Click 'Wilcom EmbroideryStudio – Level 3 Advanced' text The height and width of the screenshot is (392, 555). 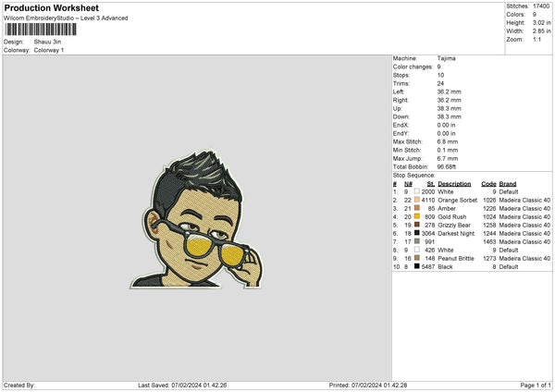point(66,18)
